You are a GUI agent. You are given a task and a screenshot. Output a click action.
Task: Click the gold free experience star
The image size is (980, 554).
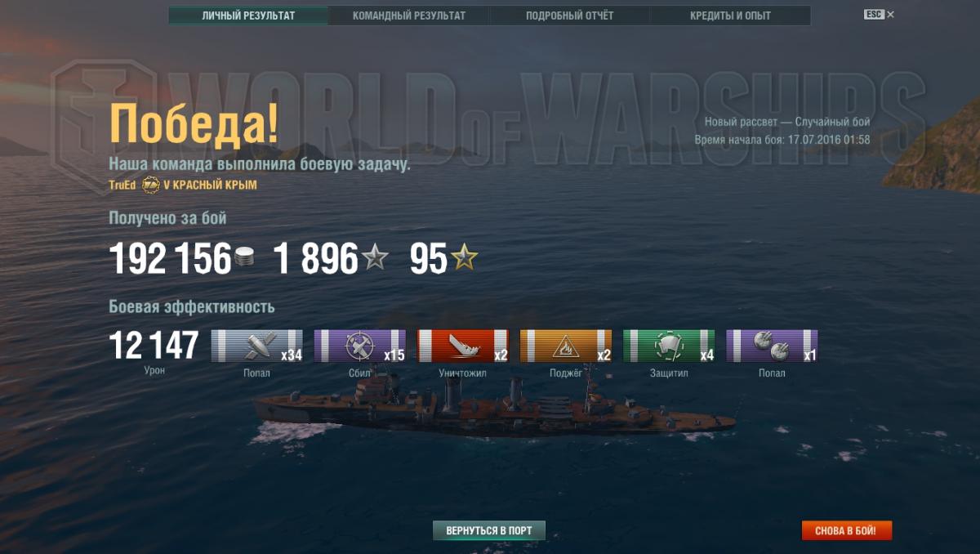465,259
